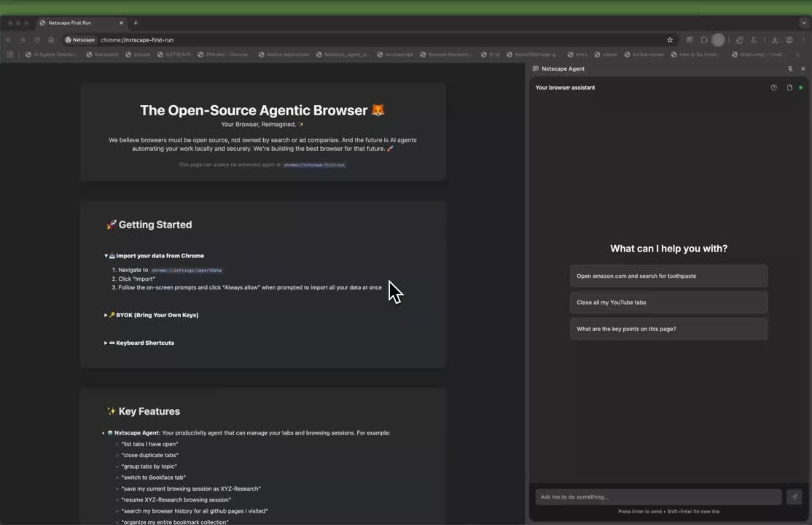Viewport: 812px width, 525px height.
Task: Go back using the browser back arrow
Action: coord(9,40)
